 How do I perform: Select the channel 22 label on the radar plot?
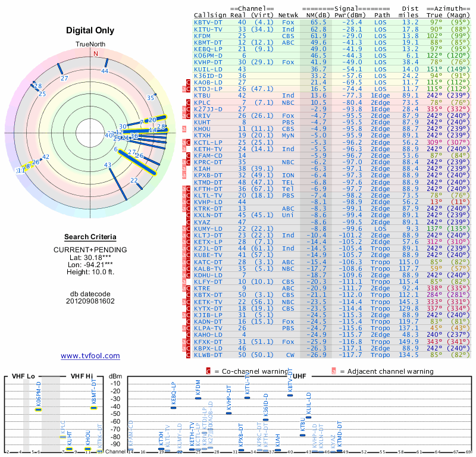(x=134, y=180)
